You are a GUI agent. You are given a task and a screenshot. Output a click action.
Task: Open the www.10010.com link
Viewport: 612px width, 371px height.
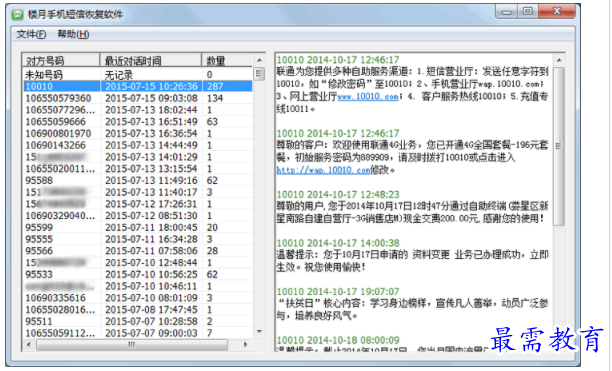tap(368, 96)
